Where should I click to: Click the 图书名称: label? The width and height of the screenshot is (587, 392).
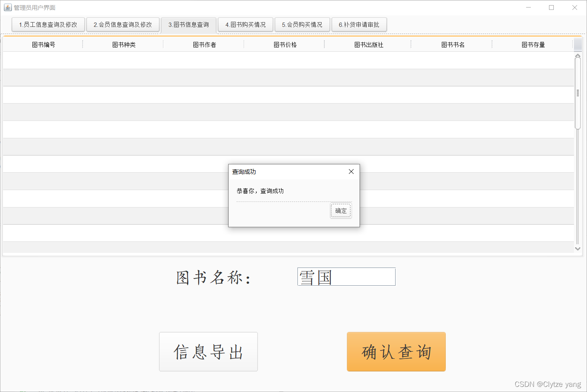[214, 277]
